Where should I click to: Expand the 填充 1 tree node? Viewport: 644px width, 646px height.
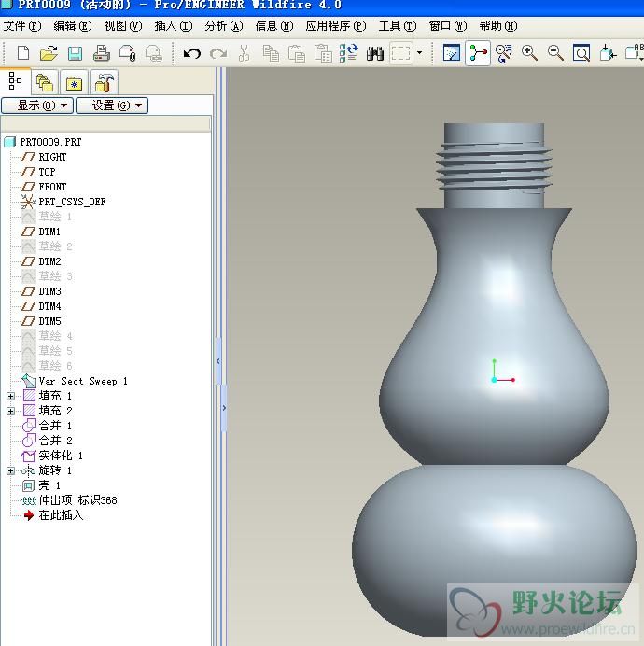click(x=10, y=397)
